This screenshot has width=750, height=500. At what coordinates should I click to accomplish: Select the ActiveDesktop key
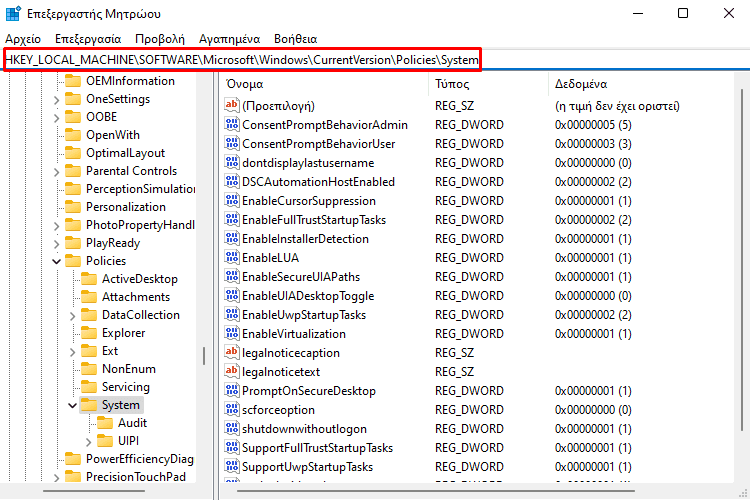click(140, 279)
